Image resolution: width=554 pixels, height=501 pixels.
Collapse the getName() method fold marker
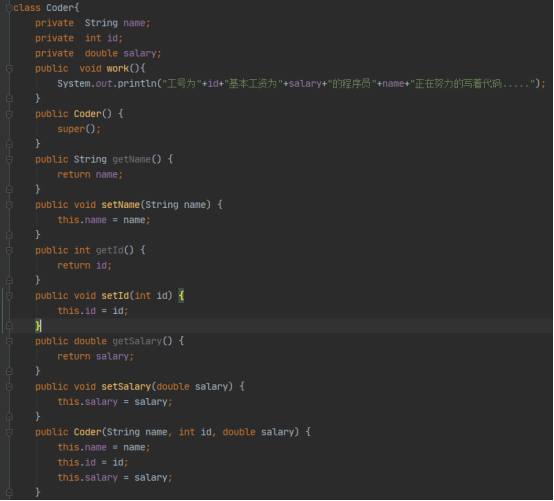[10, 160]
